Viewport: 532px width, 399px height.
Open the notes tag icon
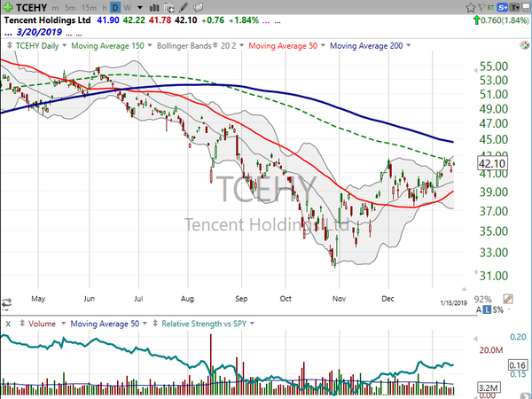pos(198,7)
